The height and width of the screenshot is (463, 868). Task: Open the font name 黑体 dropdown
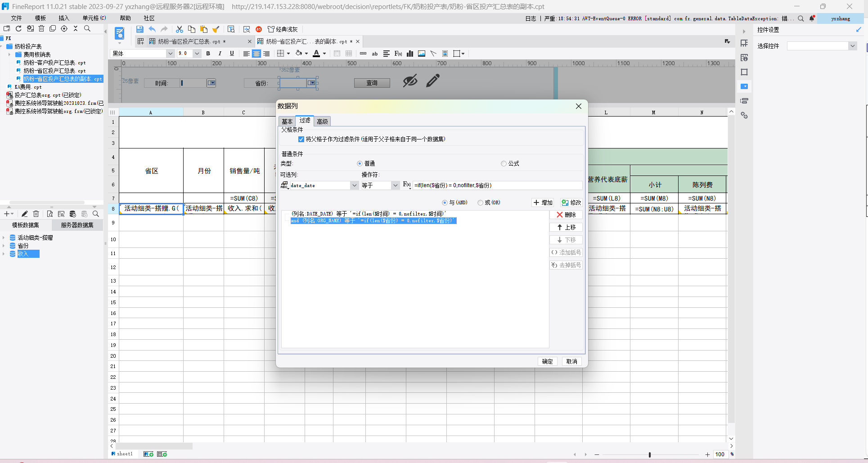[x=170, y=54]
